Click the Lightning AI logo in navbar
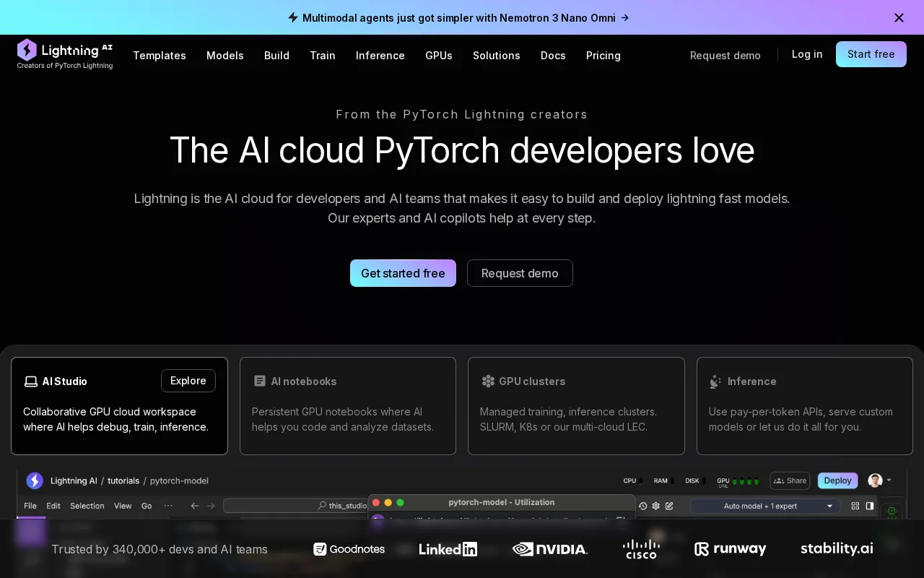 65,54
